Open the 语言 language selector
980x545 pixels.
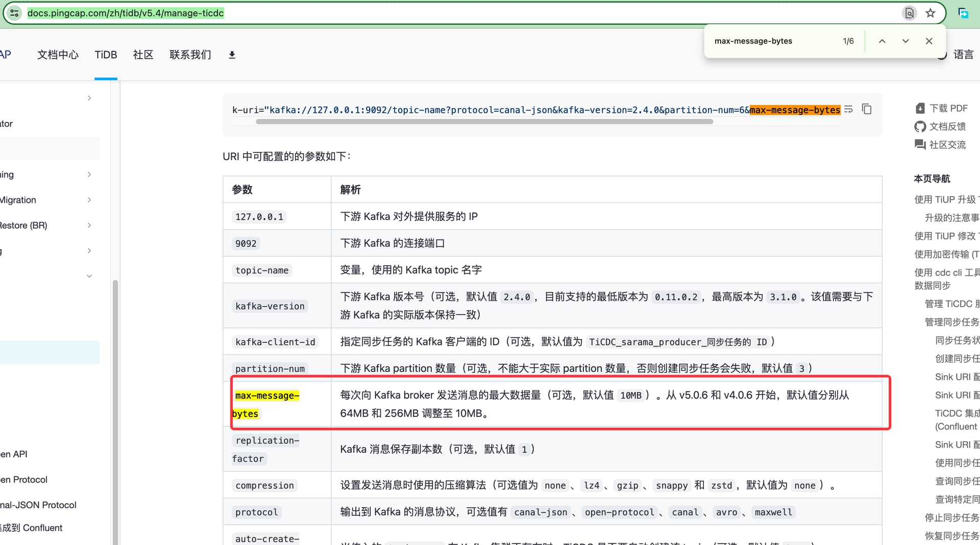pos(963,55)
